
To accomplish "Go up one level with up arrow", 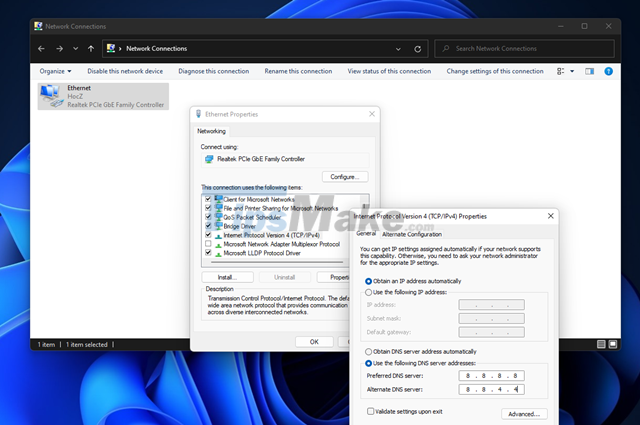I will click(x=91, y=49).
